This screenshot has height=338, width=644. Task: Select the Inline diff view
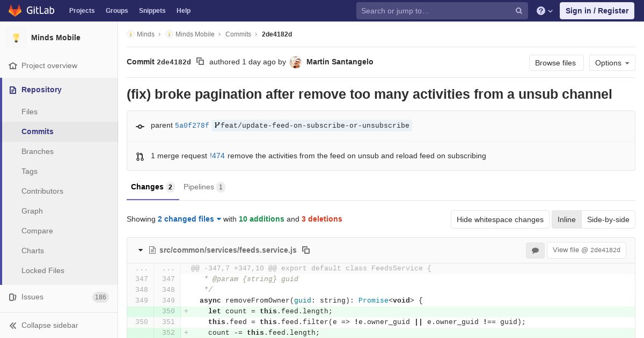(x=567, y=219)
